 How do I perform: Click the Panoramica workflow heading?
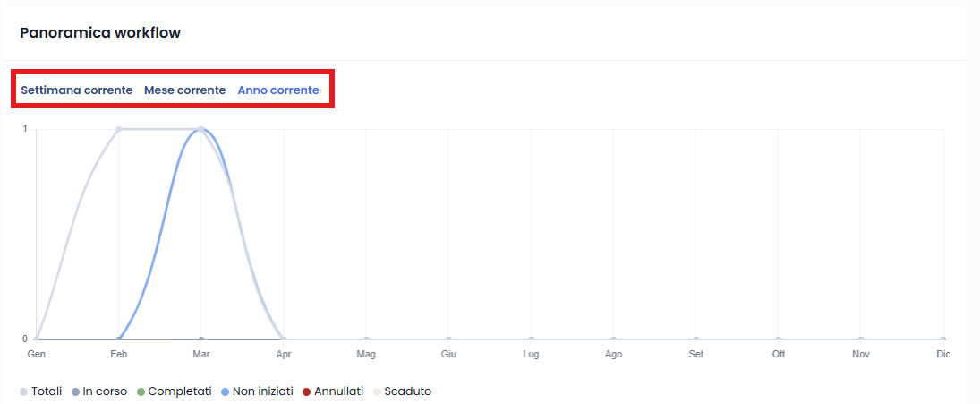[100, 33]
